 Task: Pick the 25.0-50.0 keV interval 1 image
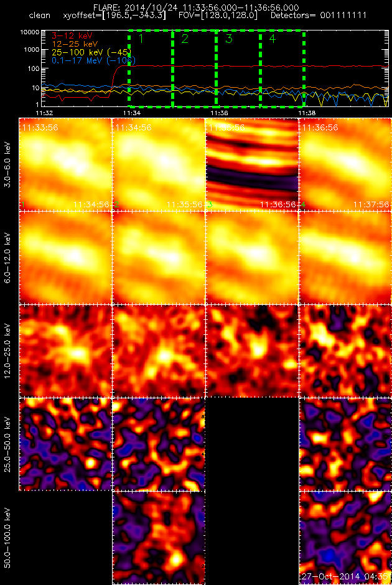[x=65, y=444]
